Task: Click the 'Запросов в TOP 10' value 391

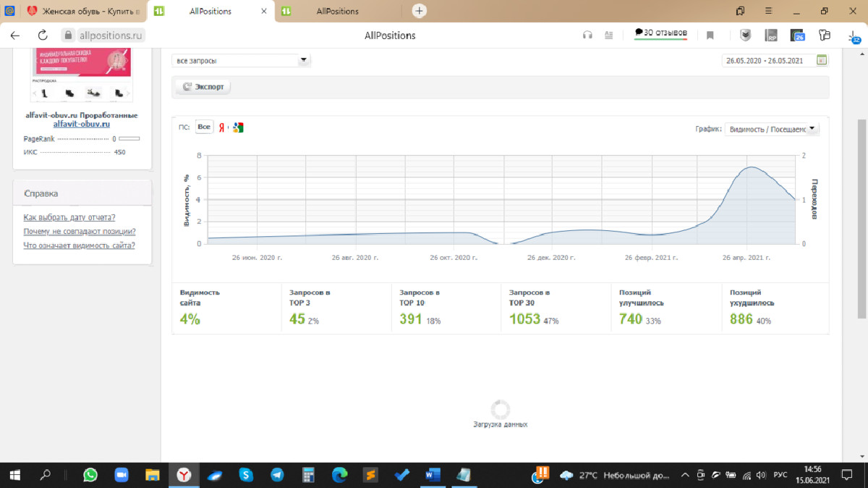Action: click(411, 319)
